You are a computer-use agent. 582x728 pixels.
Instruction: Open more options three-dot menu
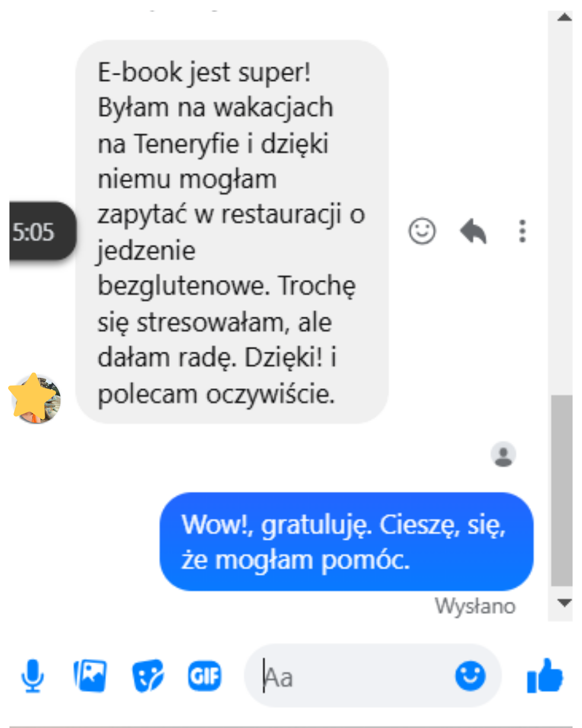pyautogui.click(x=522, y=231)
